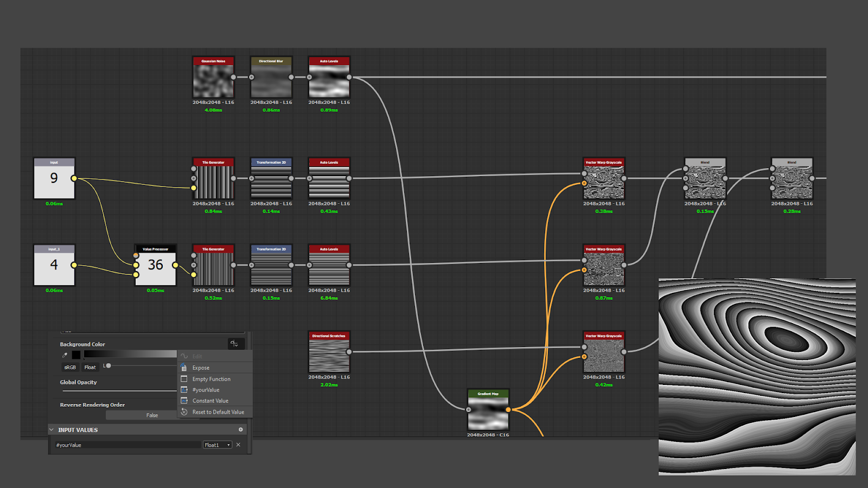Choose Expose from the context menu

201,368
